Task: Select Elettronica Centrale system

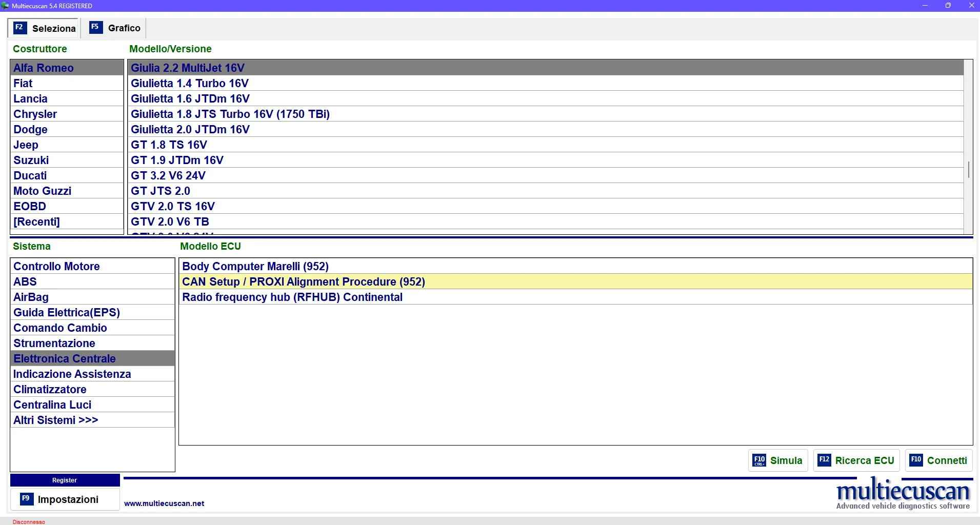Action: pyautogui.click(x=92, y=358)
